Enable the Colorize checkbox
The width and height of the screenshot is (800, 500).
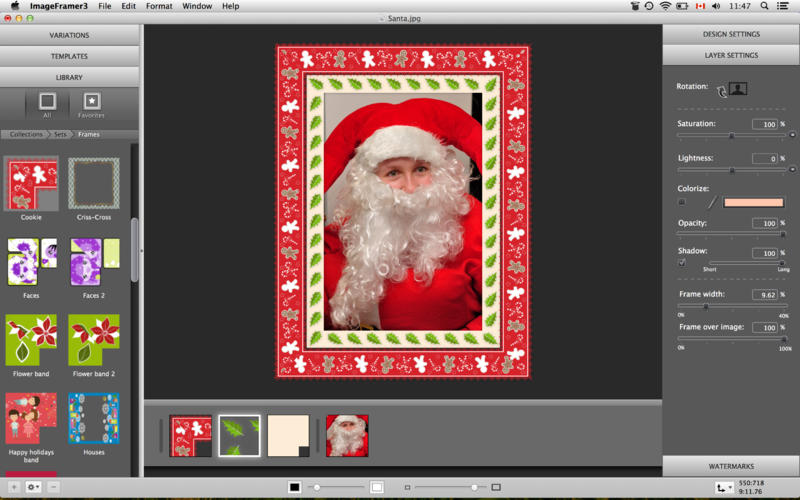click(x=682, y=202)
